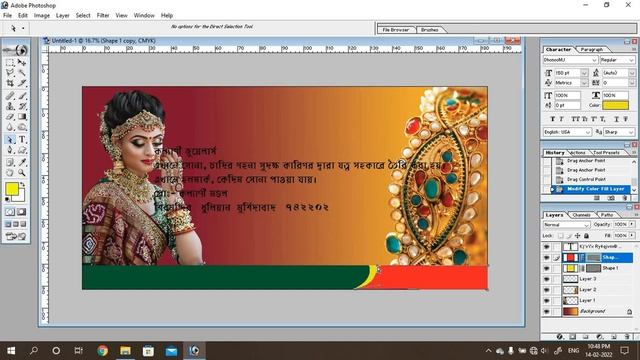Screen dimensions: 640x360
Task: Select the Zoom tool
Action: pos(22,173)
